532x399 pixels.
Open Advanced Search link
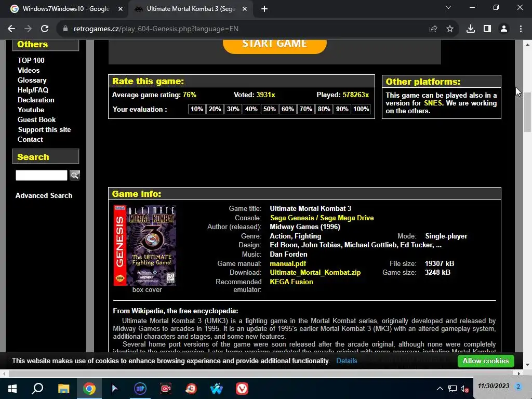44,195
